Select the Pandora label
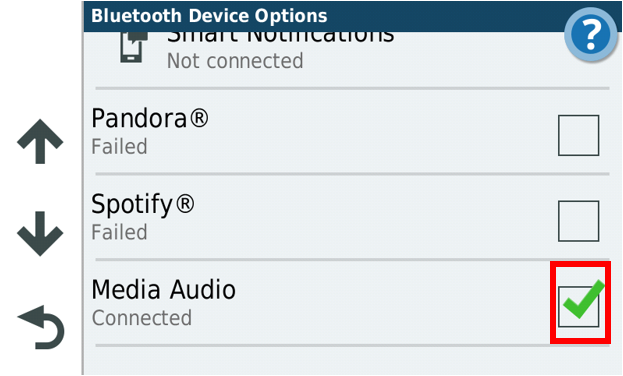623x376 pixels. pyautogui.click(x=149, y=118)
